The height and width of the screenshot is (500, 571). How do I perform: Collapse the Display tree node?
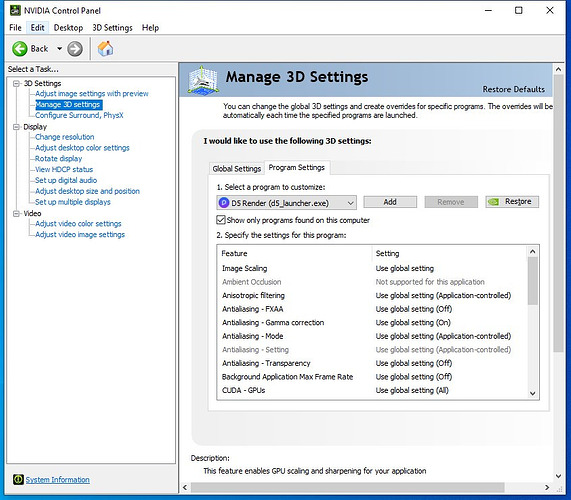16,127
